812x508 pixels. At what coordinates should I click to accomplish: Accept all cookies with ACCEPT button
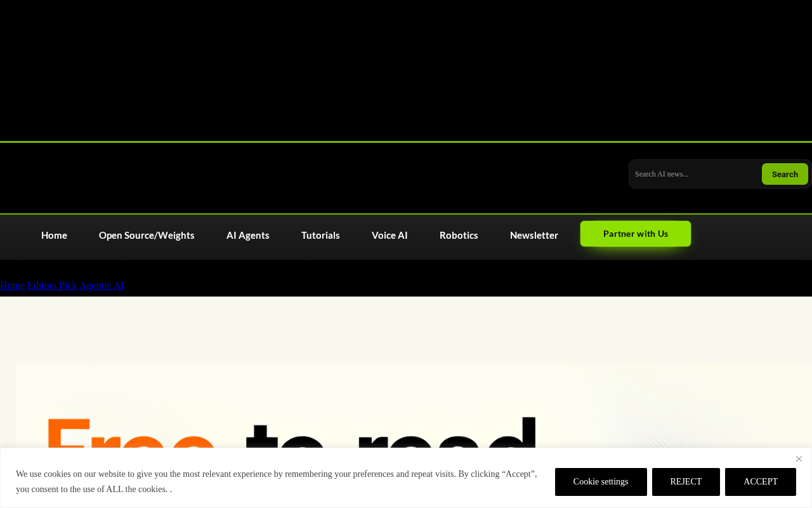click(x=761, y=482)
